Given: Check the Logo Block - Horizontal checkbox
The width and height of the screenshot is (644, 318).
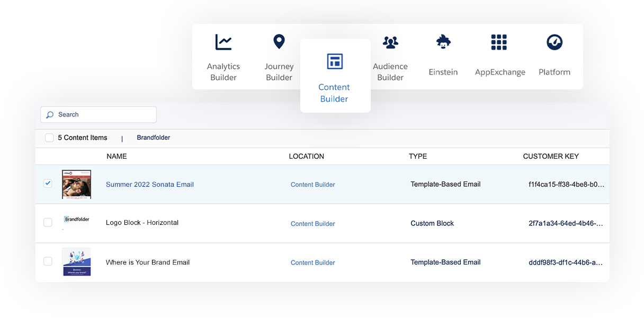Looking at the screenshot, I should (48, 223).
